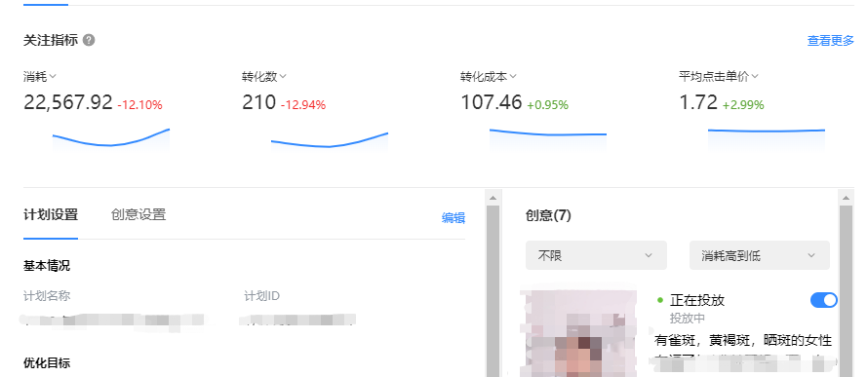Click 22,567.92 consumption value

(x=68, y=102)
